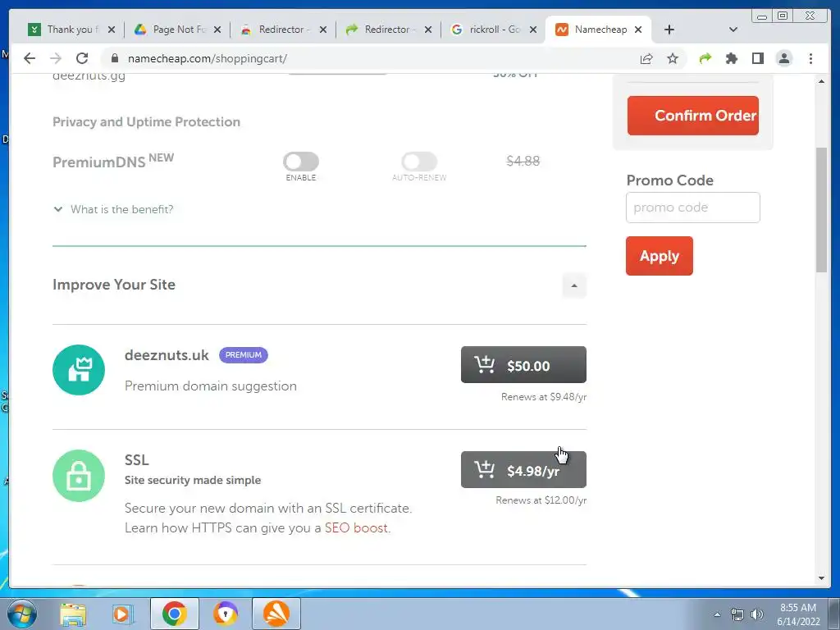
Task: Toggle PremiumDNS auto-renew switch
Action: (419, 162)
